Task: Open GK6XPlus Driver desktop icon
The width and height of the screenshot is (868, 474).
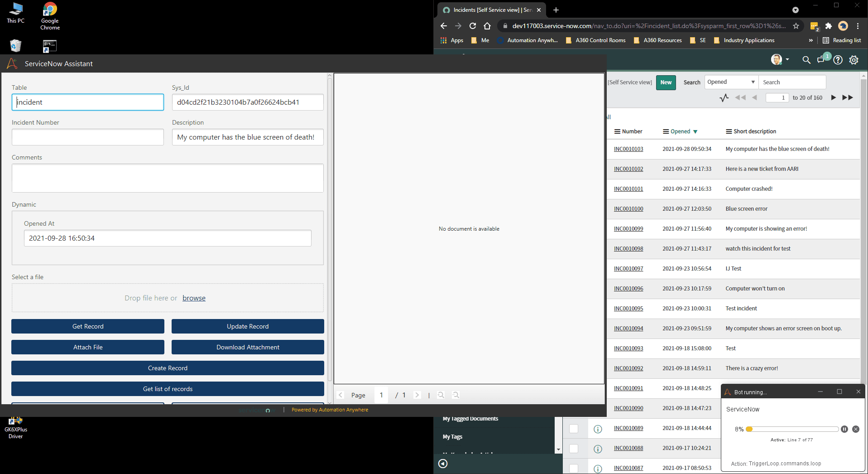Action: tap(16, 428)
